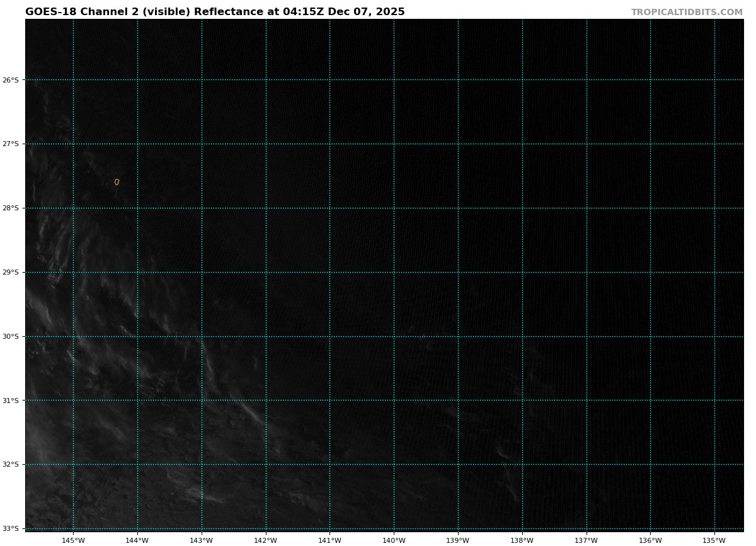This screenshot has height=546, width=756.
Task: Select the 144°W longitude label
Action: tap(137, 540)
